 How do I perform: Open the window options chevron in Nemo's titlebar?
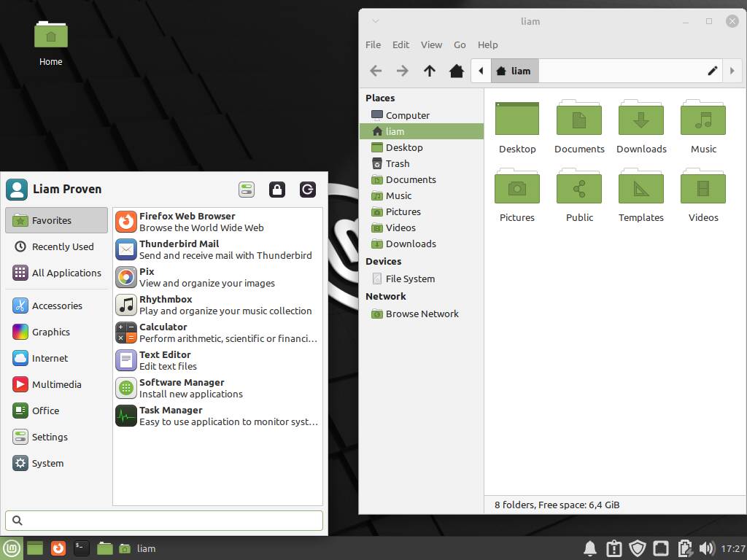(x=375, y=21)
